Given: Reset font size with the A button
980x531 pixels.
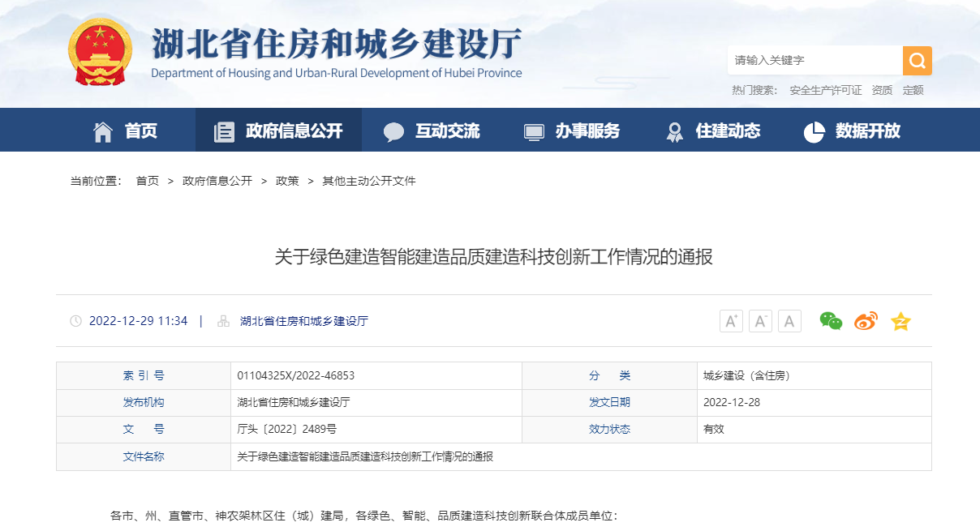Looking at the screenshot, I should tap(789, 321).
